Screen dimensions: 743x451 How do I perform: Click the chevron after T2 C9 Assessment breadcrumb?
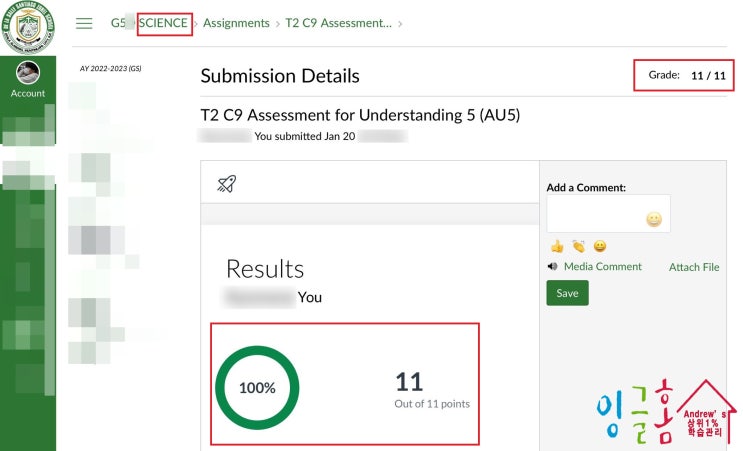point(400,24)
